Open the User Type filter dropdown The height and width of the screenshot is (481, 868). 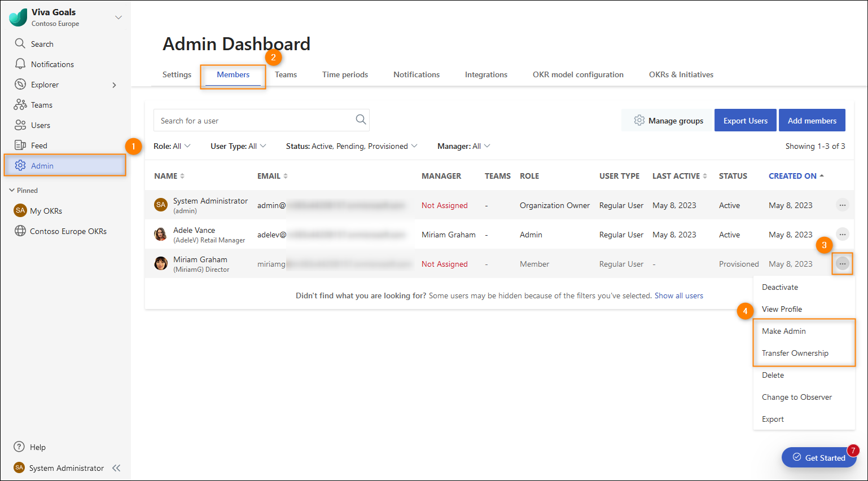tap(238, 146)
